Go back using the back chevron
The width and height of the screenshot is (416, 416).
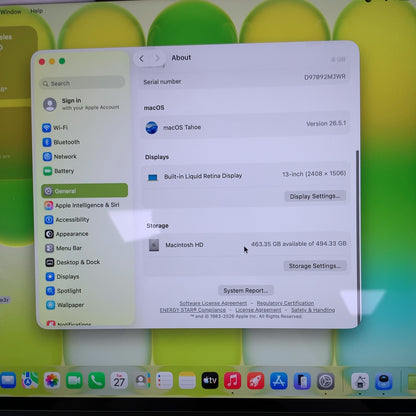[141, 59]
